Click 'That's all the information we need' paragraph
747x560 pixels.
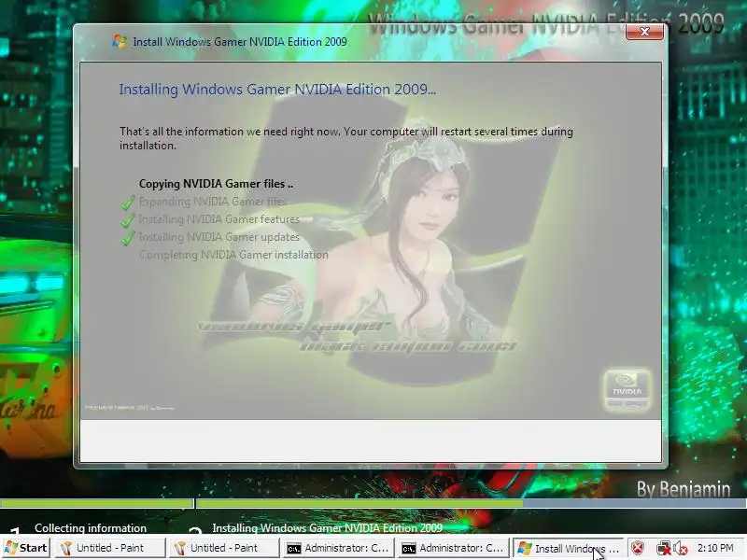[x=345, y=138]
